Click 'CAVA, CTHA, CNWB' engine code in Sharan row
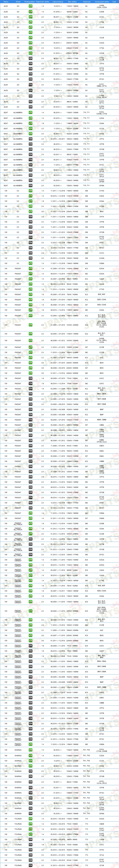 101,750
